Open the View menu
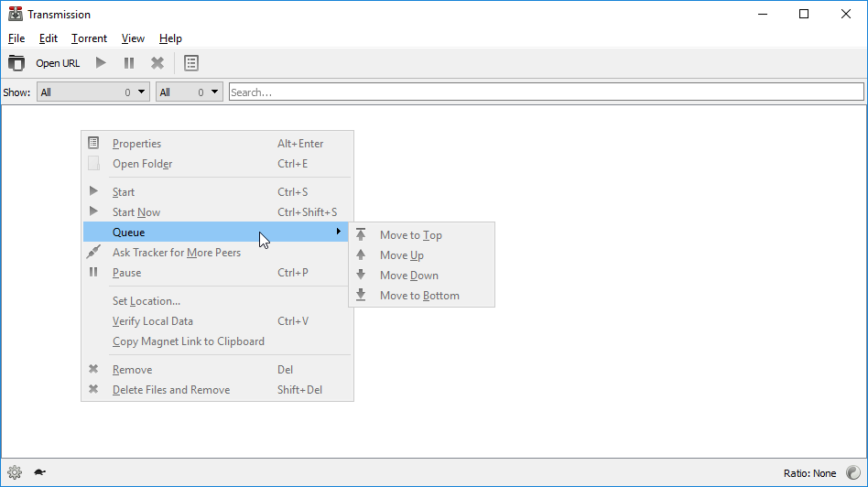This screenshot has height=487, width=868. pos(133,38)
